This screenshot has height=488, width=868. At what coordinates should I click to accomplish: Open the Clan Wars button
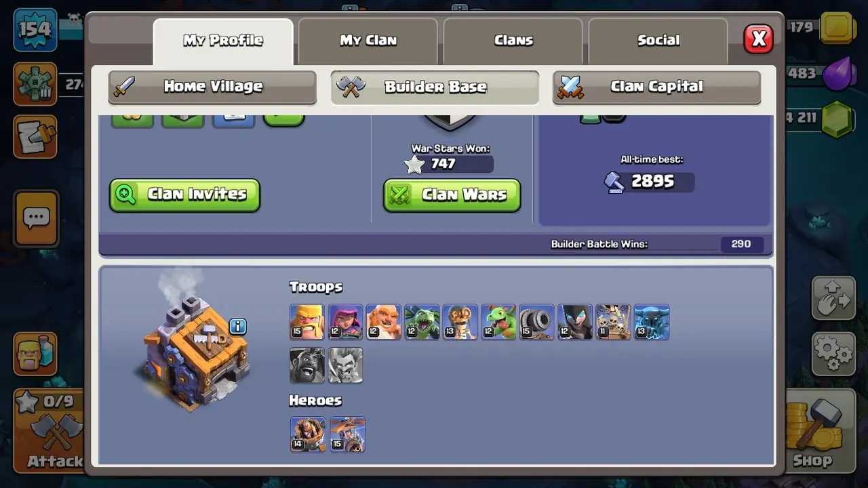(452, 195)
